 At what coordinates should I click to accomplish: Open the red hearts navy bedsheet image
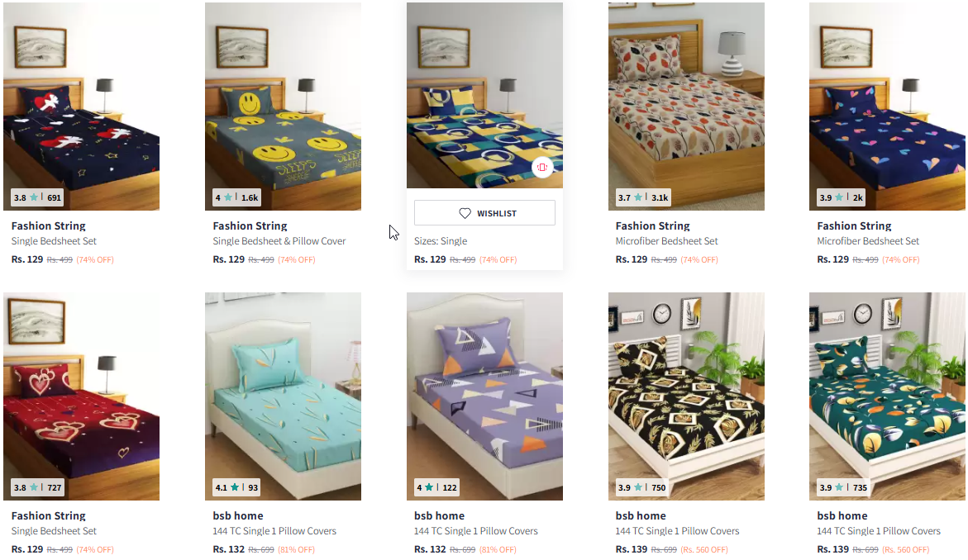pos(82,106)
